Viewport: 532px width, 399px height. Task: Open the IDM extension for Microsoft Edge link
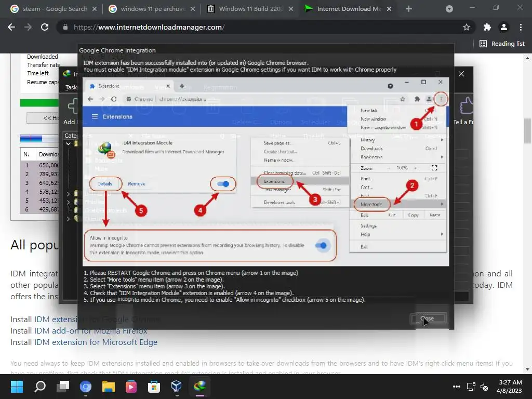pos(96,342)
